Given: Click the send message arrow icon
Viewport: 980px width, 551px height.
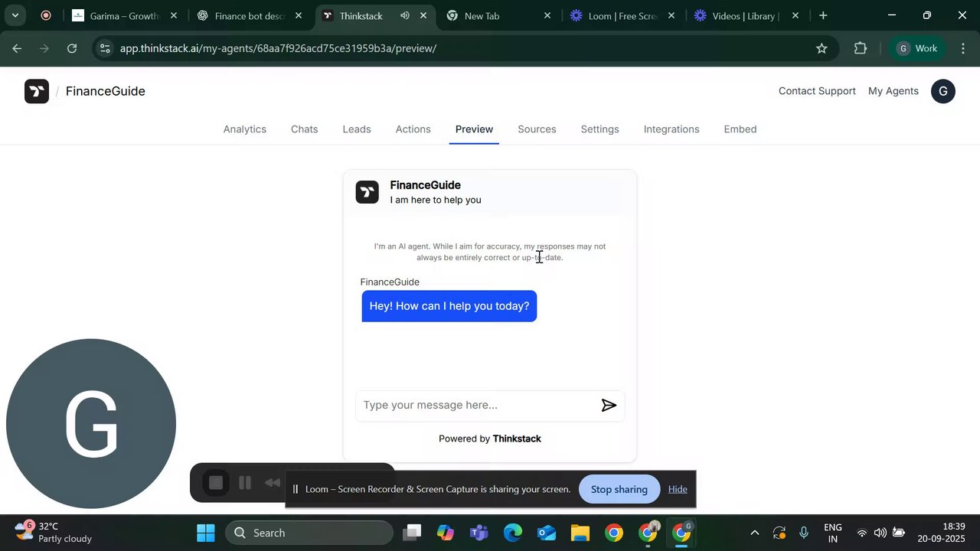Looking at the screenshot, I should click(x=609, y=406).
